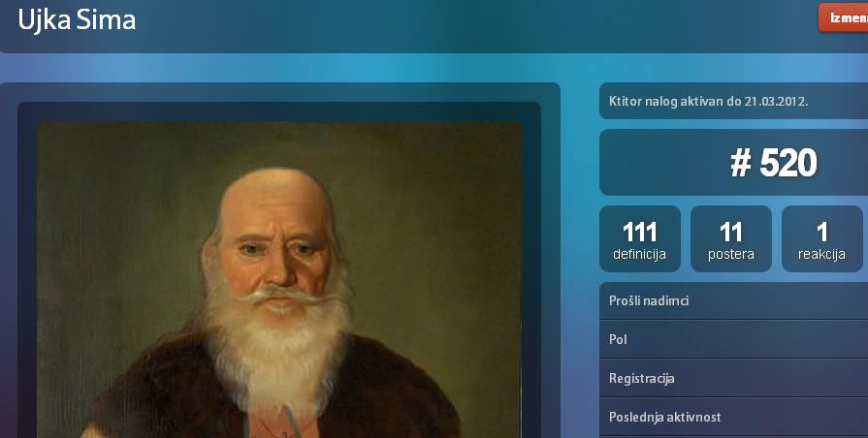Click the postera label text

[x=730, y=255]
